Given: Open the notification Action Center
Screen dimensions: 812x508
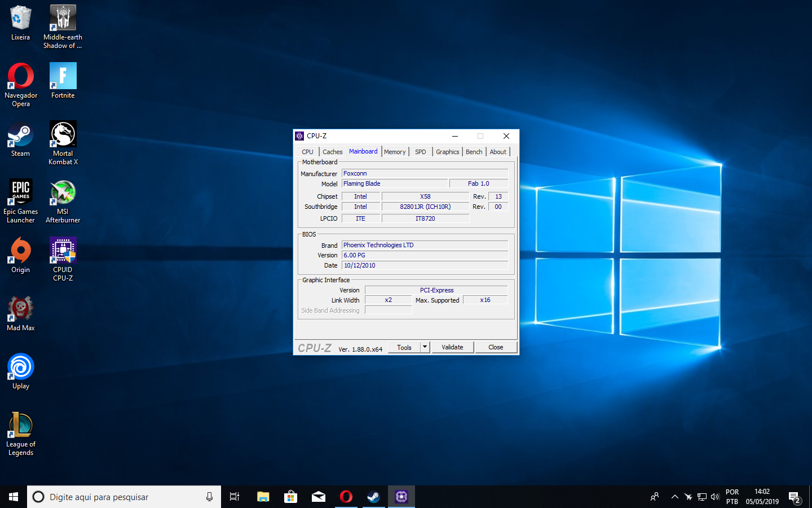Looking at the screenshot, I should [x=795, y=497].
